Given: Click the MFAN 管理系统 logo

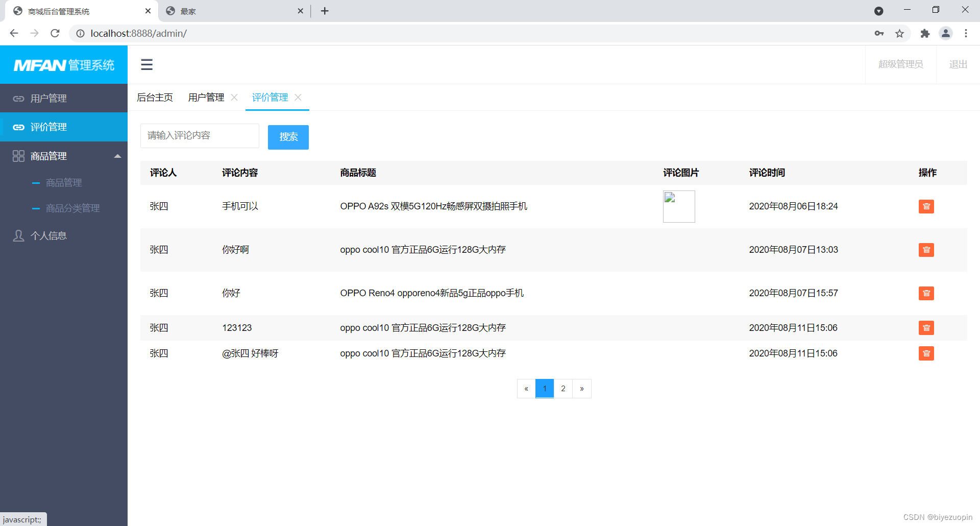Looking at the screenshot, I should click(64, 65).
